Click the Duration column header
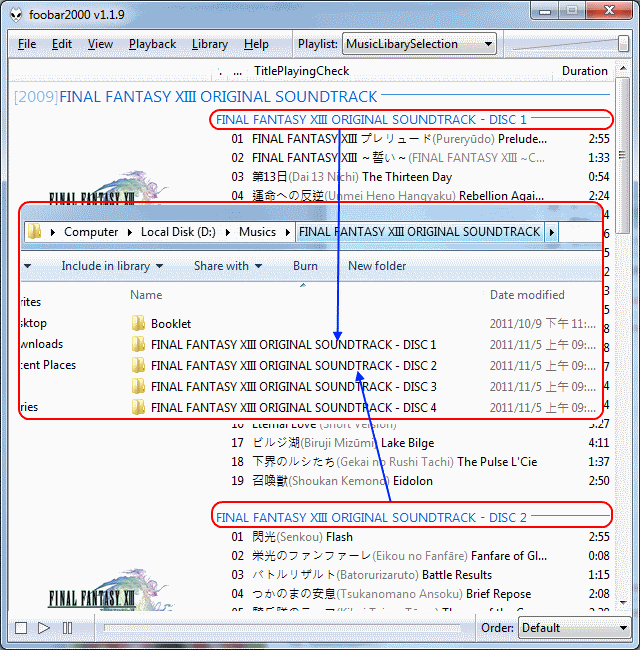This screenshot has width=640, height=650. 584,71
